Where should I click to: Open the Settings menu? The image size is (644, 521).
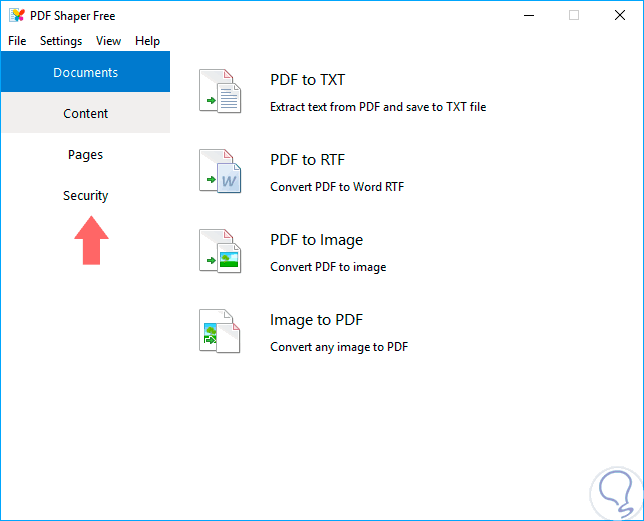pyautogui.click(x=61, y=41)
